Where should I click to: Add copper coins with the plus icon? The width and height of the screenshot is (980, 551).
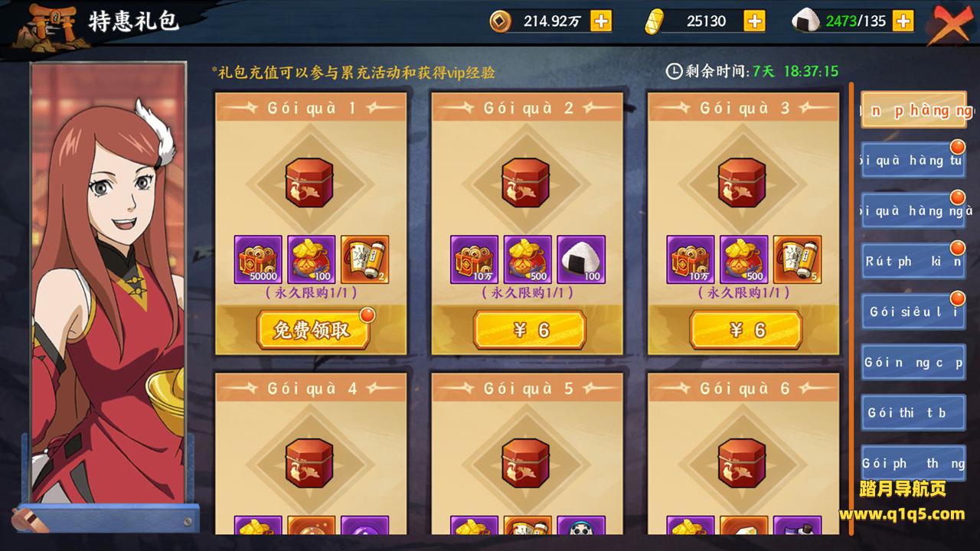602,21
